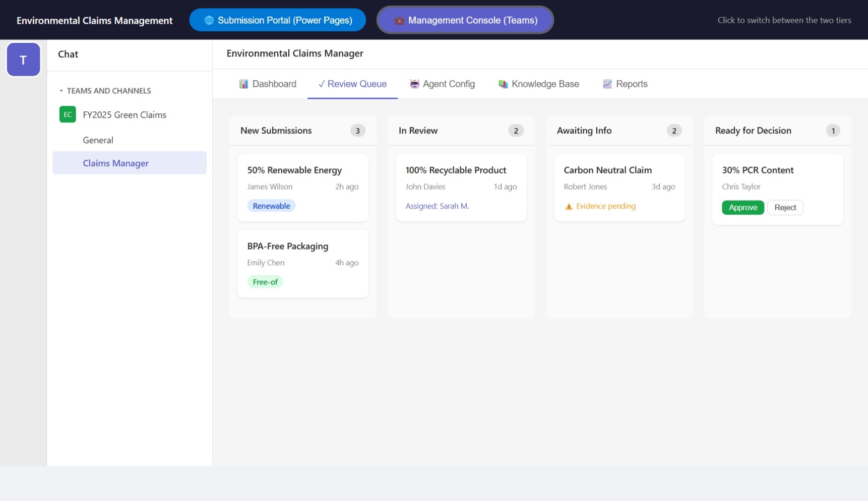Select the Claims Manager channel

coord(115,163)
